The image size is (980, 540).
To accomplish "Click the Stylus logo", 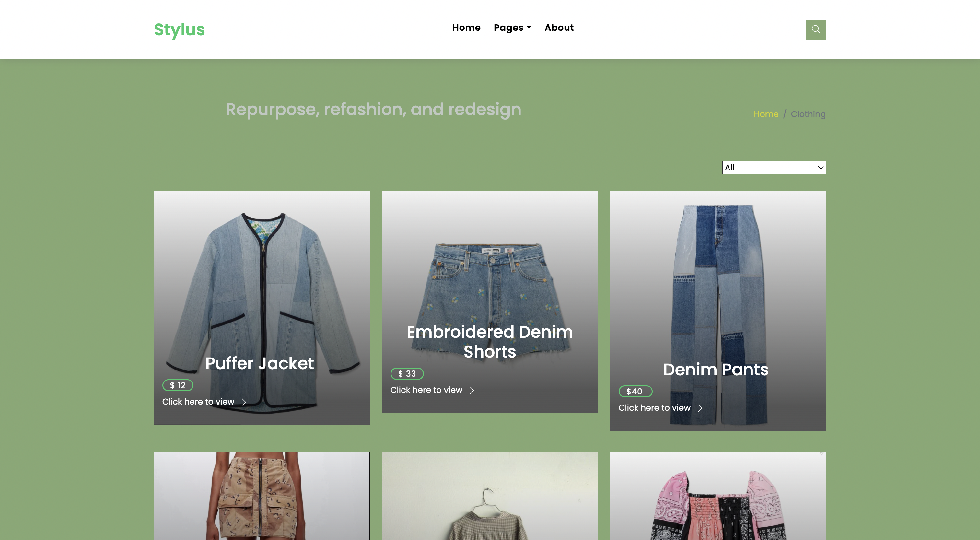I will coord(179,30).
